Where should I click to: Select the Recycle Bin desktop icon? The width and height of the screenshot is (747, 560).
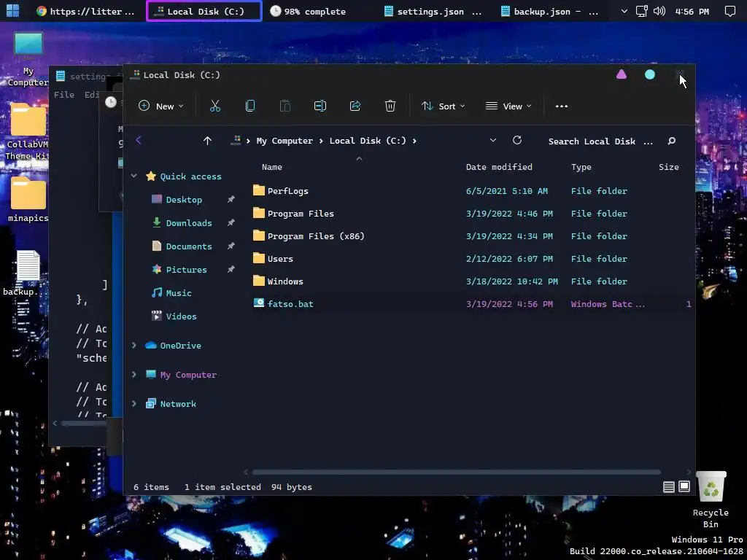711,499
